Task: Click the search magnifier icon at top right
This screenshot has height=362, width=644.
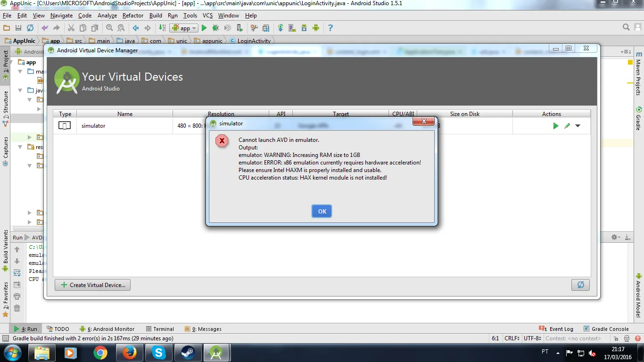Action: click(x=626, y=27)
